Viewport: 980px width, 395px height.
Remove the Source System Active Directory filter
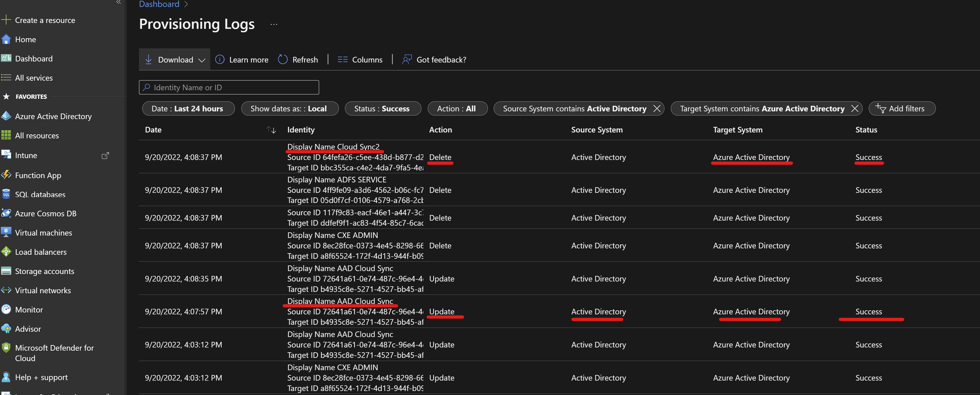[657, 108]
